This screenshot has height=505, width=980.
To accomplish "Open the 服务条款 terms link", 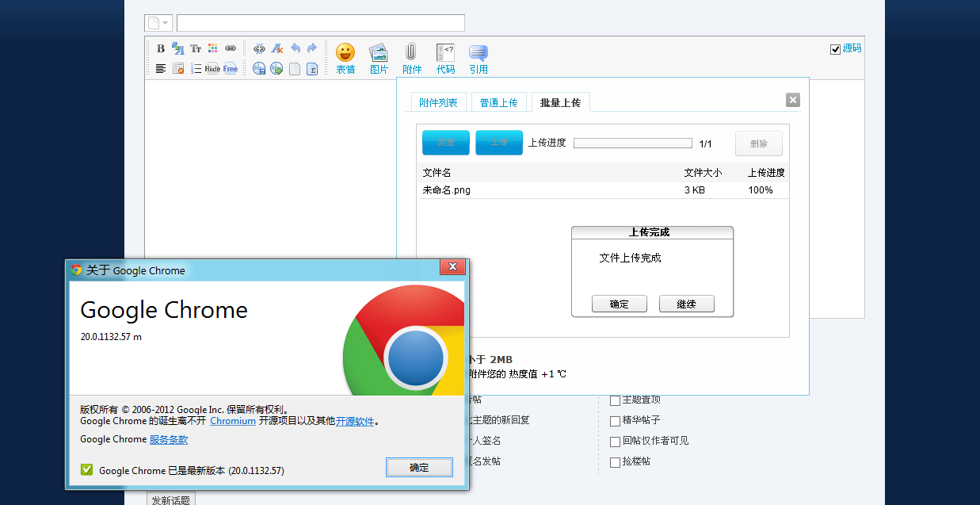I will coord(169,439).
